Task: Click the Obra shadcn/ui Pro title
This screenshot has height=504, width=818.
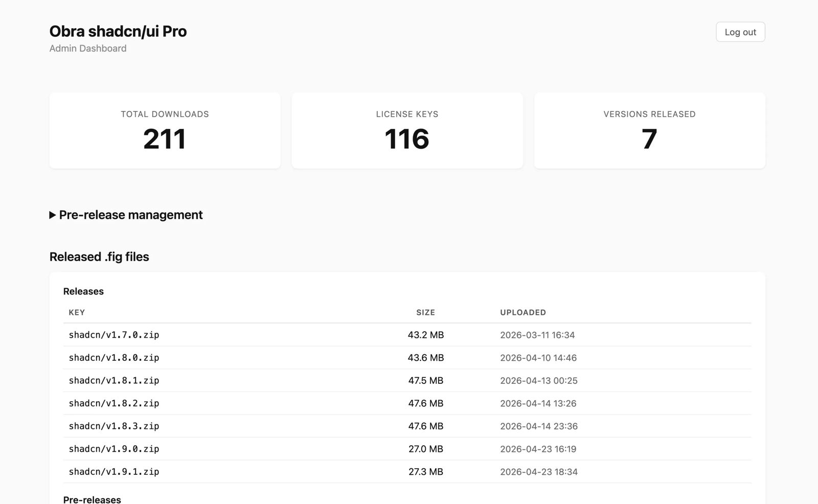Action: (118, 31)
